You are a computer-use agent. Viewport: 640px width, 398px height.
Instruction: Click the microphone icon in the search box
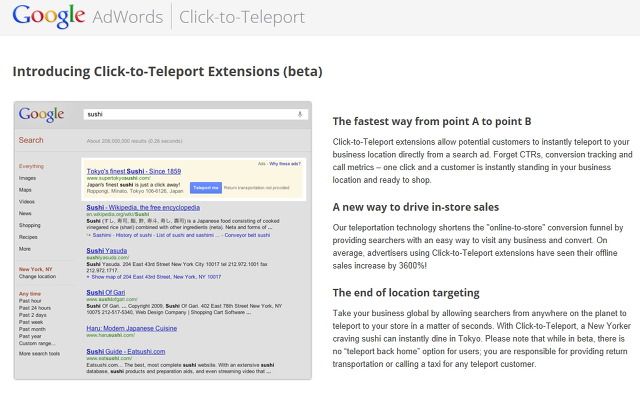point(300,114)
